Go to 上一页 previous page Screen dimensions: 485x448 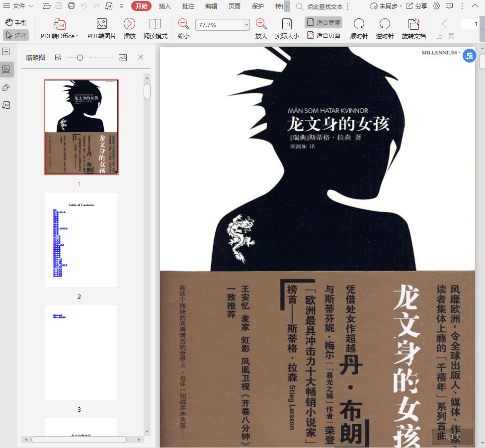tap(445, 28)
